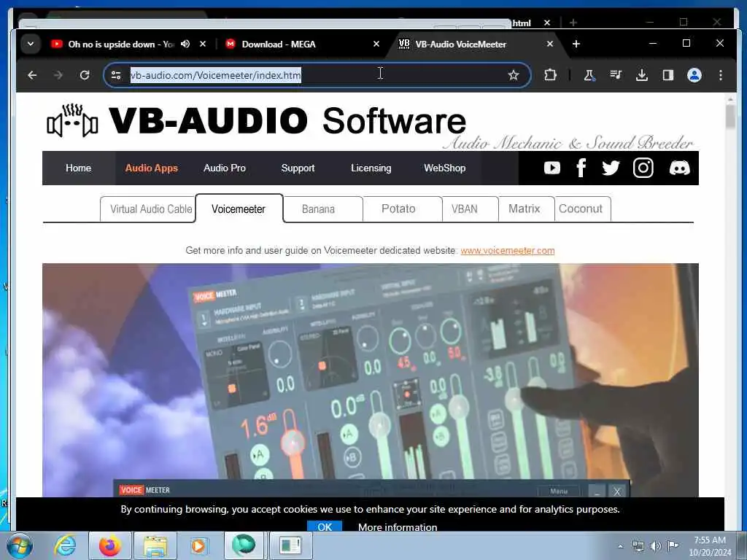Image resolution: width=747 pixels, height=560 pixels.
Task: Show hidden system tray icons arrow
Action: coord(620,546)
